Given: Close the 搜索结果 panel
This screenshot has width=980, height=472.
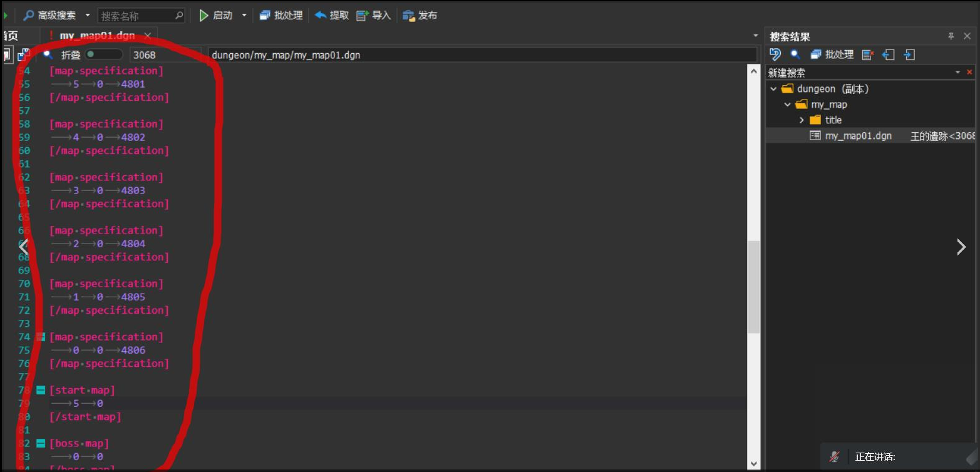Looking at the screenshot, I should pos(969,36).
